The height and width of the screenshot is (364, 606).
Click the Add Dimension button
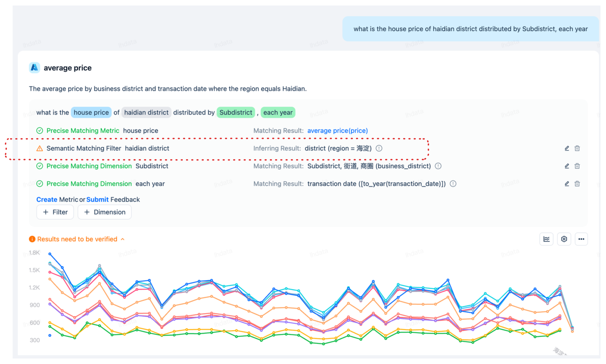104,212
